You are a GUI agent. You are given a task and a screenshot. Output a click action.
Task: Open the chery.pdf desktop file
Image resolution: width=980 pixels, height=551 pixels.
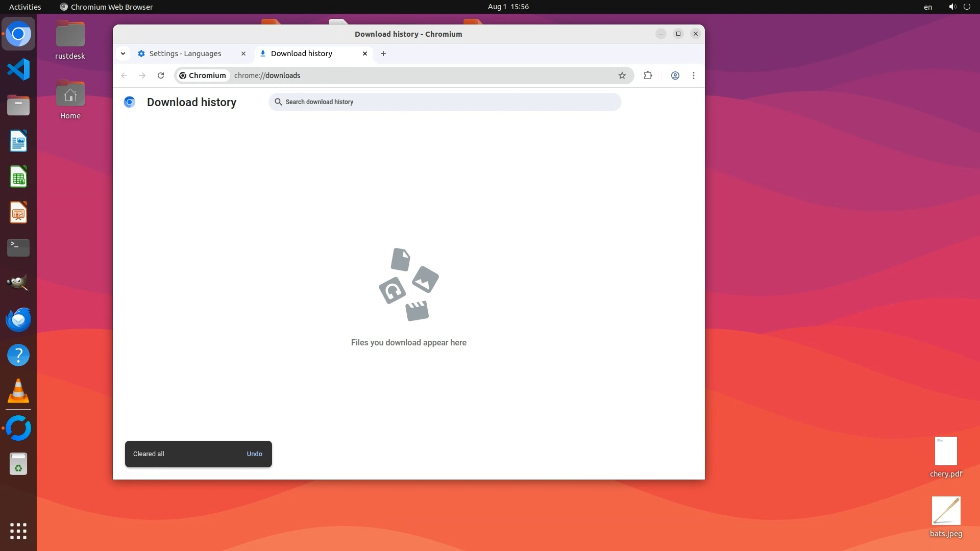(x=946, y=452)
